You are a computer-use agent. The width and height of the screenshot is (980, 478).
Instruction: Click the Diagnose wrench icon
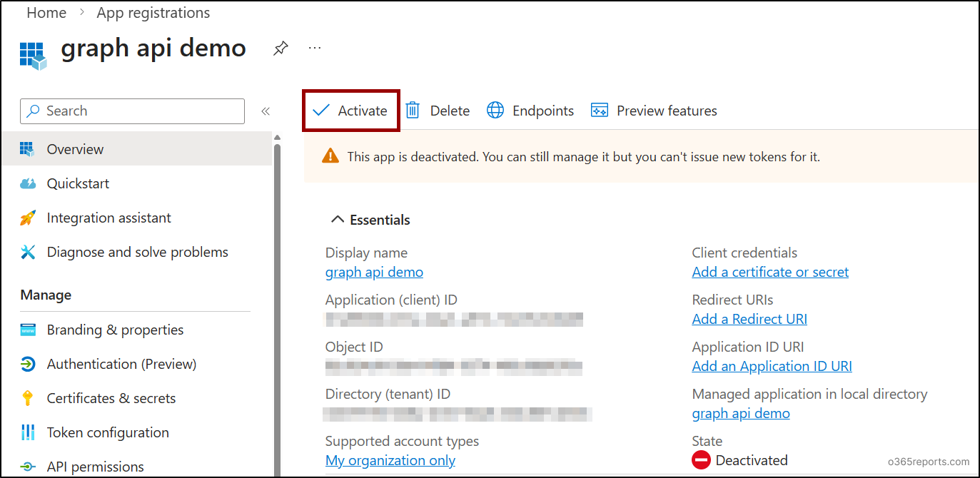coord(28,252)
